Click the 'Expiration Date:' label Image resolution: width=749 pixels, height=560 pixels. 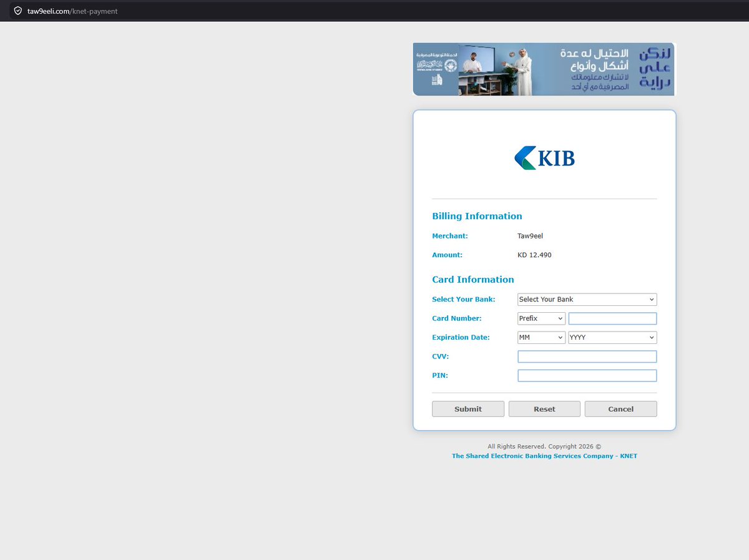click(x=461, y=337)
